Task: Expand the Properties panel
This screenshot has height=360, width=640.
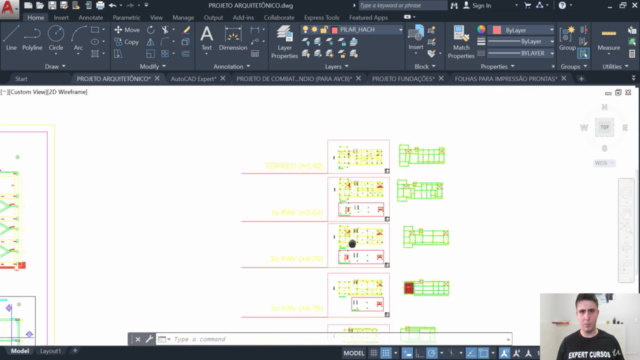Action: coord(497,67)
